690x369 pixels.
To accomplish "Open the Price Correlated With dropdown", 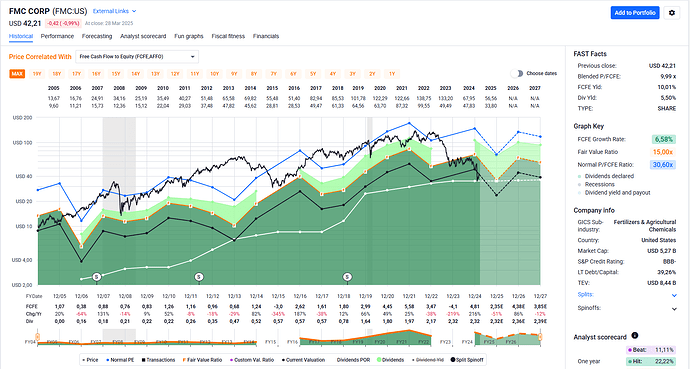I will click(x=137, y=57).
